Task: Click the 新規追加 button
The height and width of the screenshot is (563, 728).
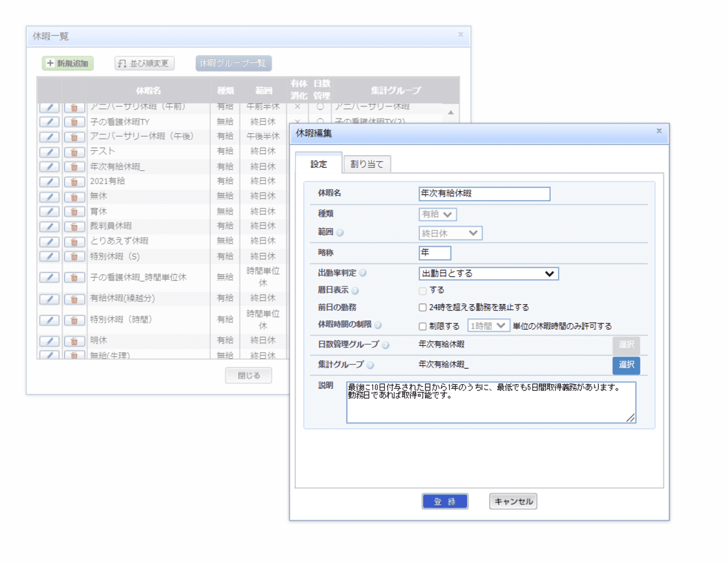Action: point(68,63)
